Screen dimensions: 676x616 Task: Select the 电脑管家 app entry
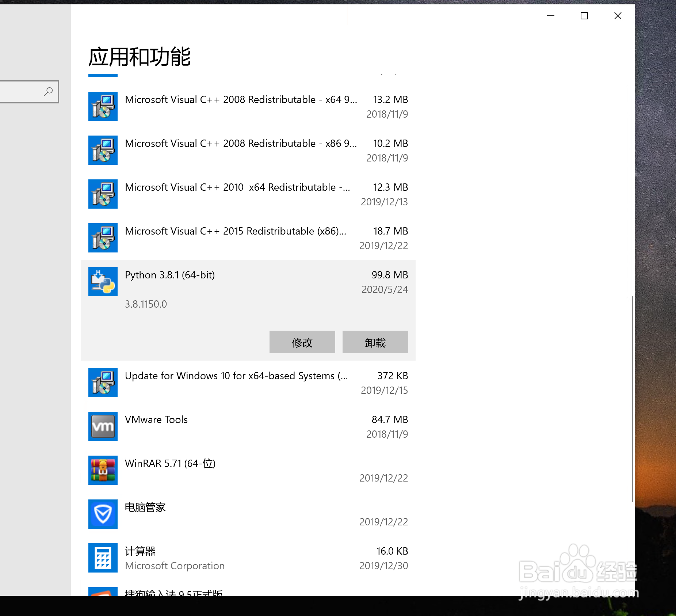coord(248,514)
